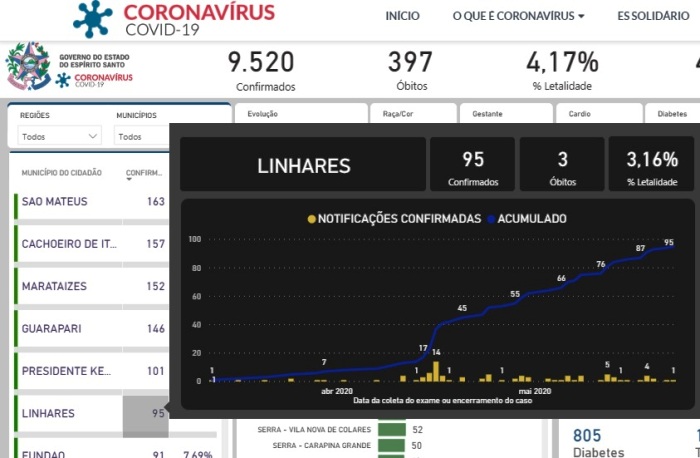Click the 397 Óbitos total card
The width and height of the screenshot is (700, 458).
click(410, 70)
